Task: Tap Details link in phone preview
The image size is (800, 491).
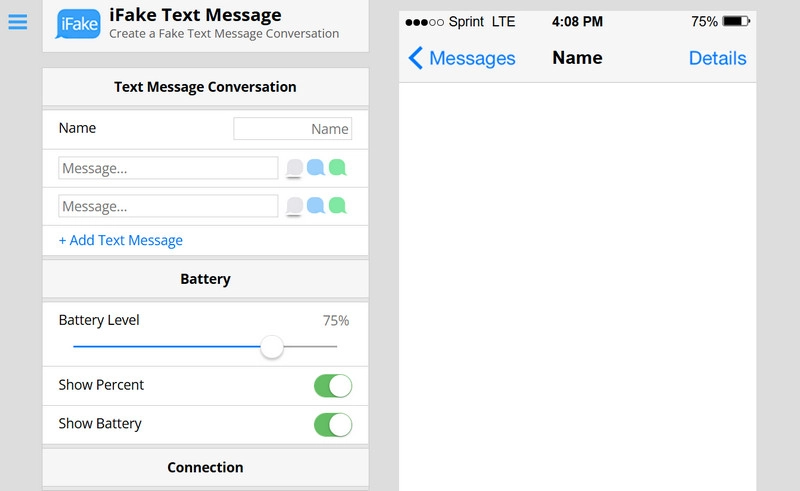Action: tap(717, 58)
